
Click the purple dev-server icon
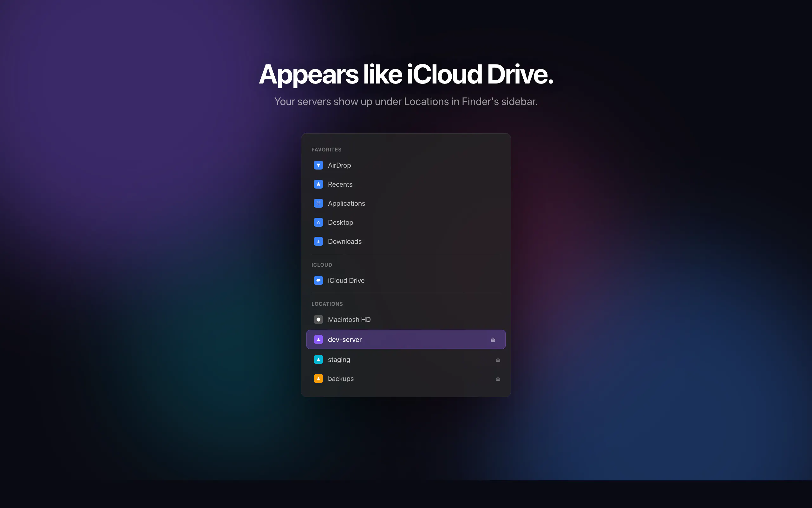pyautogui.click(x=318, y=339)
